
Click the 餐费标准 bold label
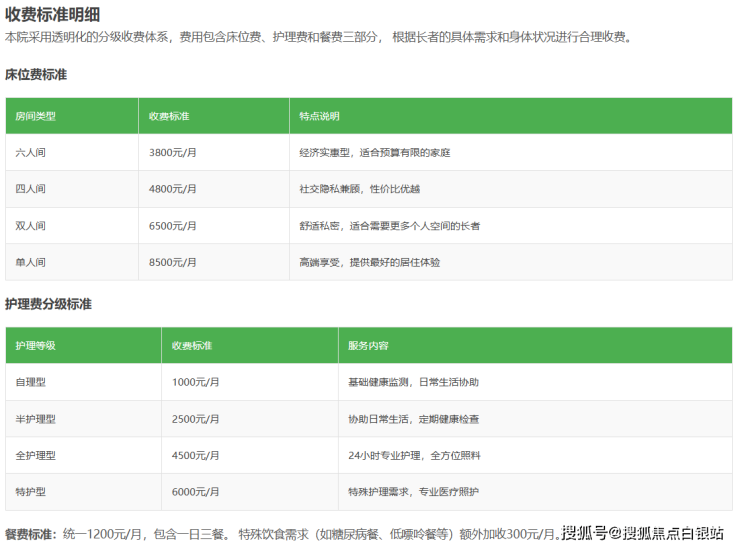click(x=30, y=533)
